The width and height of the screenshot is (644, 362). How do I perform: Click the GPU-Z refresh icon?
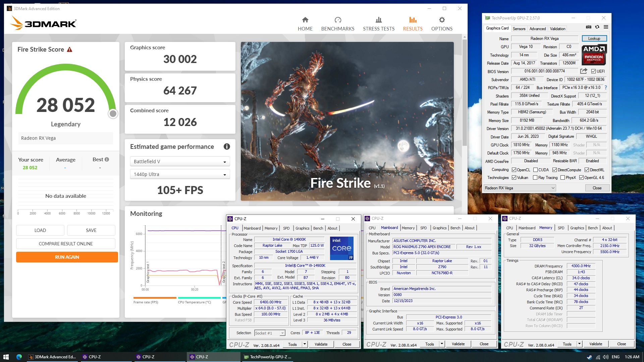tap(597, 27)
